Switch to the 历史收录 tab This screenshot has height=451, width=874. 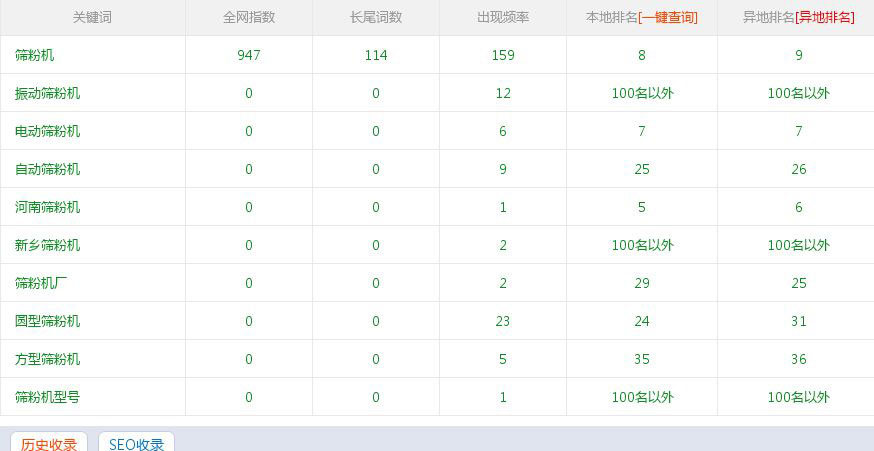click(49, 444)
